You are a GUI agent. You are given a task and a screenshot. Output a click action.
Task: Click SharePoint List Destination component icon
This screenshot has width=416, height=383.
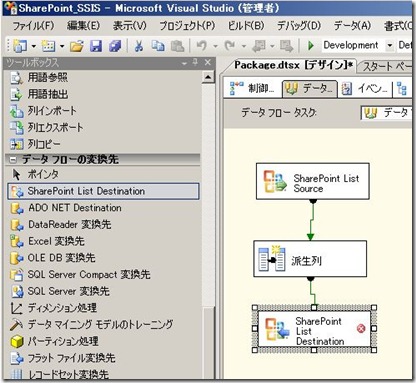[x=276, y=329]
